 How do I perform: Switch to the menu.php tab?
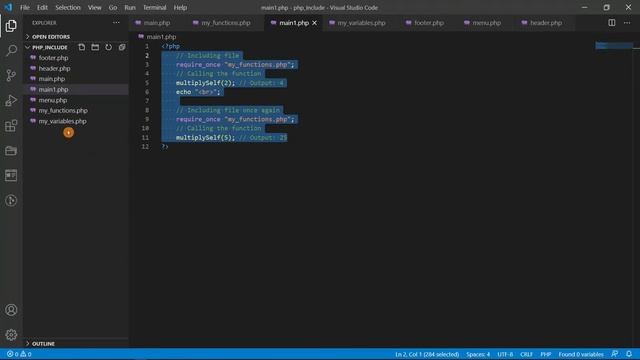(486, 23)
